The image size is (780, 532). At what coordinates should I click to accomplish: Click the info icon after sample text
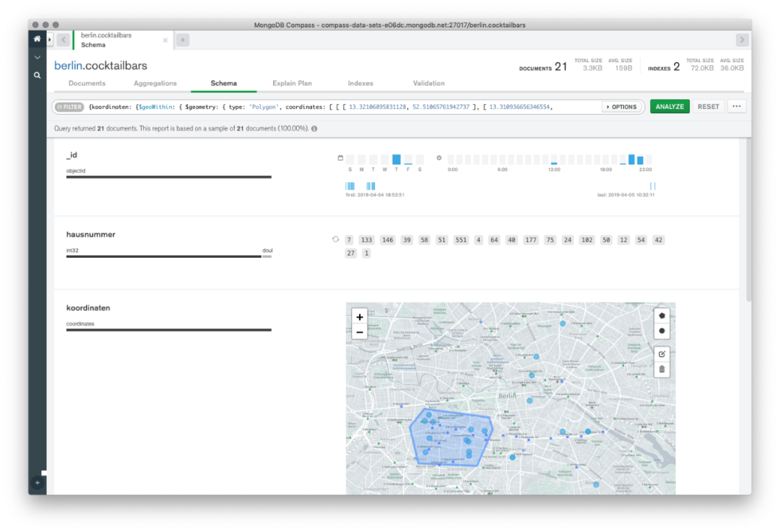click(x=314, y=128)
